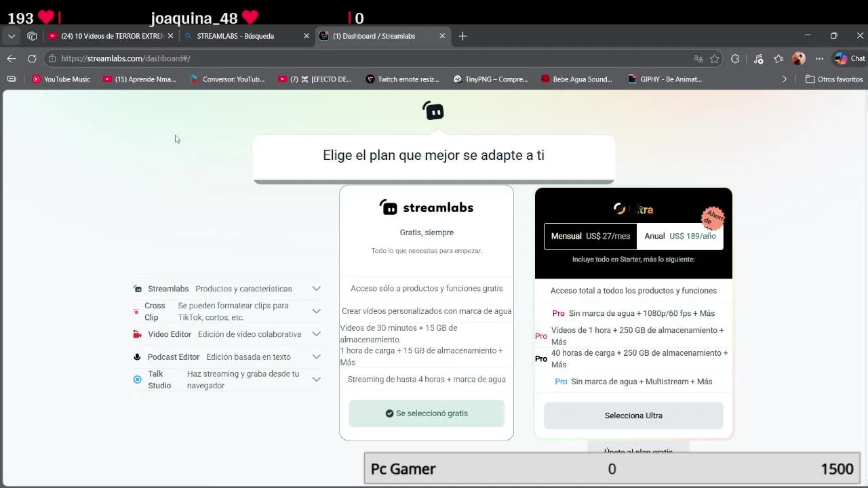Expand the Talk Studio feature row
868x488 pixels.
click(x=316, y=380)
